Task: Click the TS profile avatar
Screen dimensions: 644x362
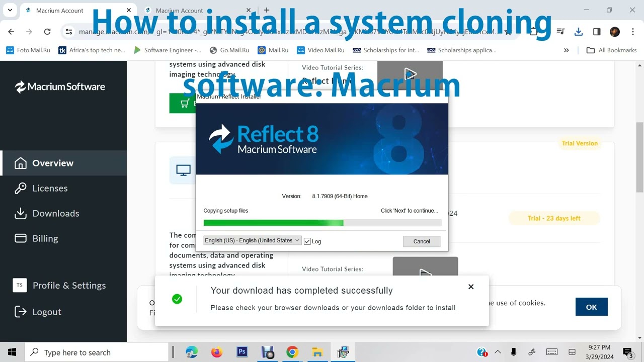Action: click(20, 285)
